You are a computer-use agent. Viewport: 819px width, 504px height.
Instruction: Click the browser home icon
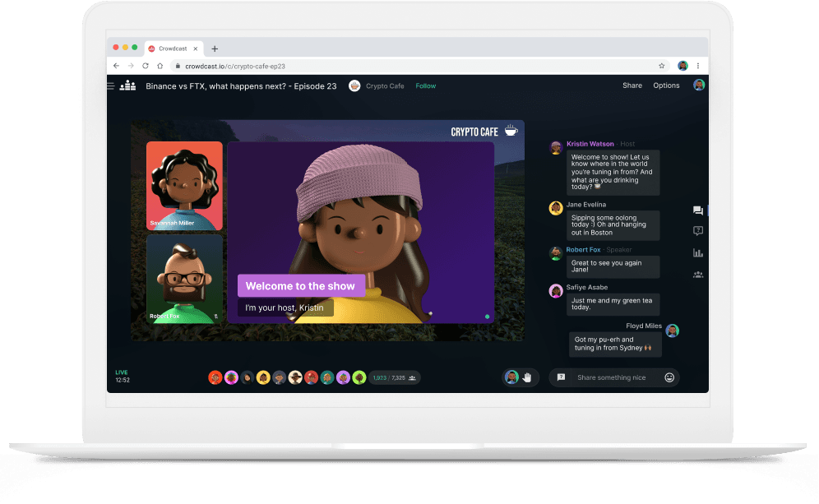coord(160,66)
